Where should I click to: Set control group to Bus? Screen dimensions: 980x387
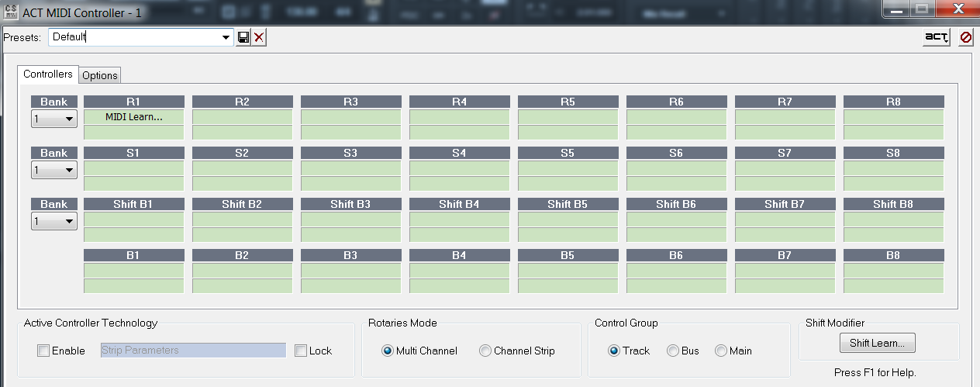[673, 351]
